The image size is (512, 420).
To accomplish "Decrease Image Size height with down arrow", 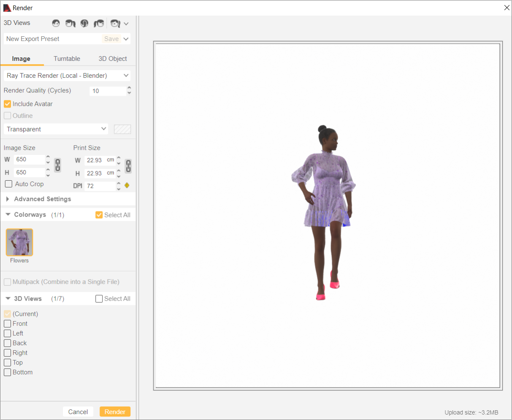I will [x=48, y=175].
